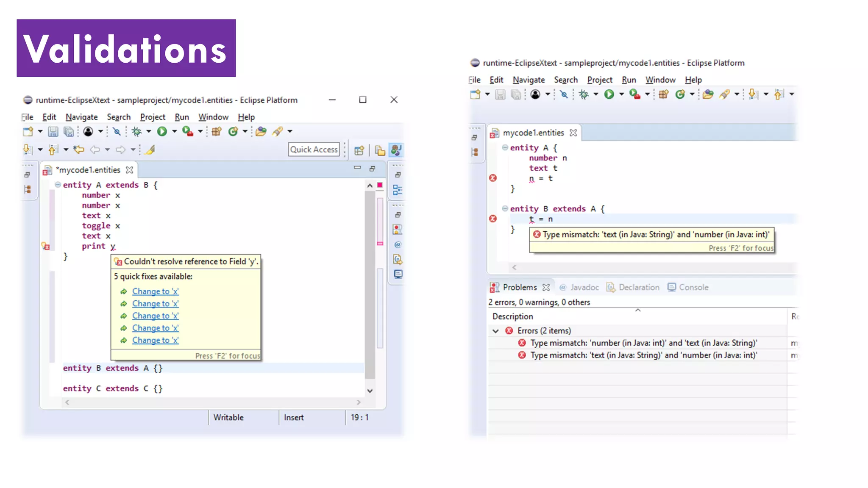This screenshot has height=488, width=868.
Task: Click red error square atop overview ruler
Action: pos(380,185)
